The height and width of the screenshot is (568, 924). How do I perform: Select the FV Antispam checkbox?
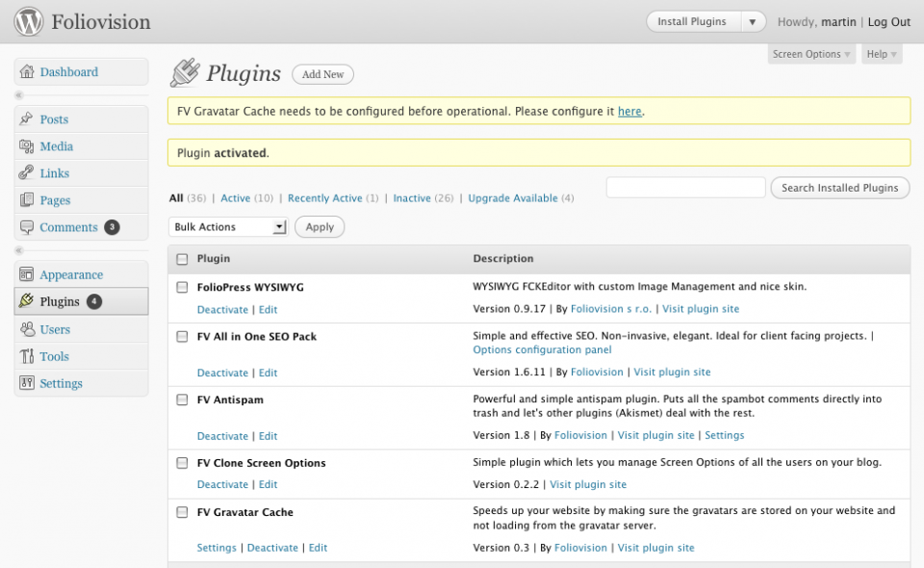pyautogui.click(x=182, y=400)
